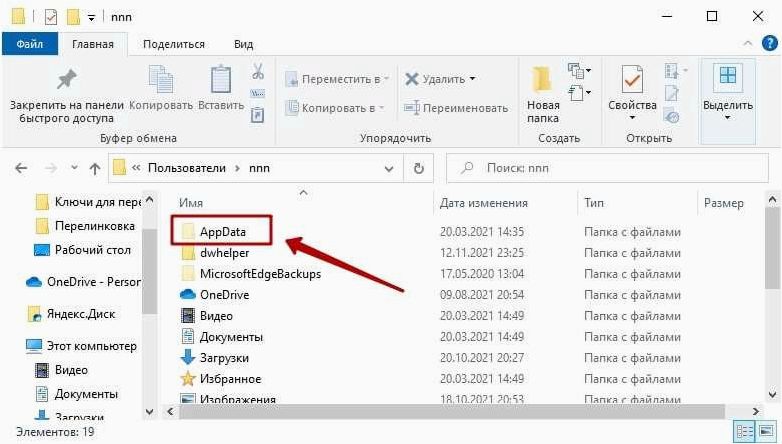Go back with the left arrow
The height and width of the screenshot is (444, 782).
[x=21, y=169]
